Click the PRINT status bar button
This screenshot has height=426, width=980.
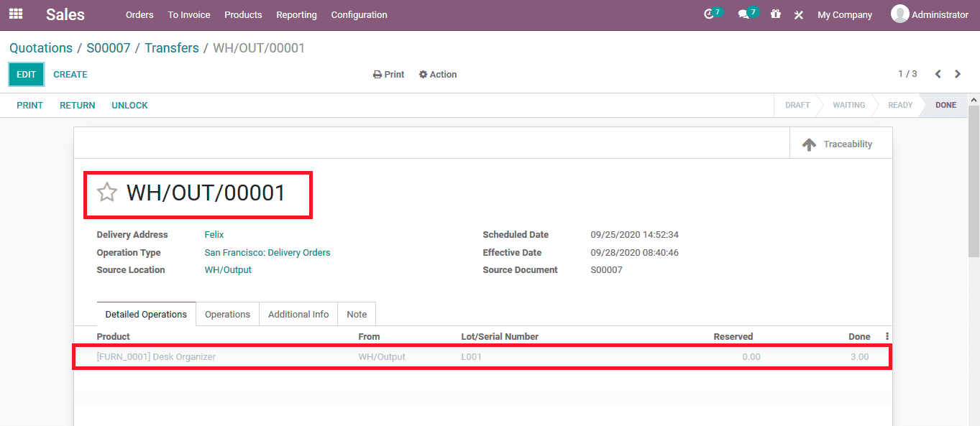click(30, 106)
